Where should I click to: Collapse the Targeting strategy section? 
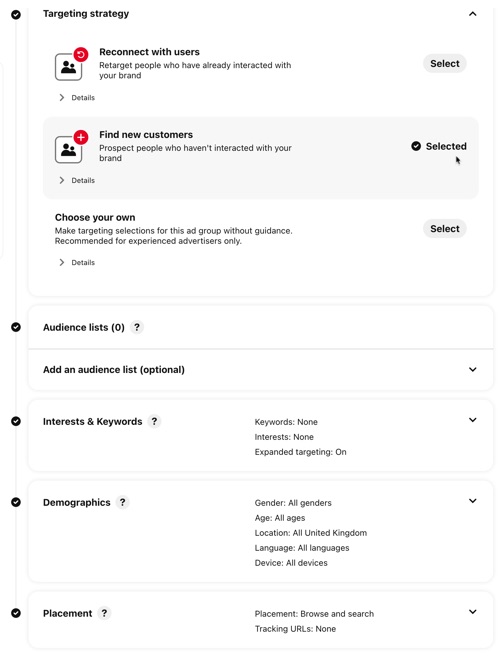click(472, 14)
